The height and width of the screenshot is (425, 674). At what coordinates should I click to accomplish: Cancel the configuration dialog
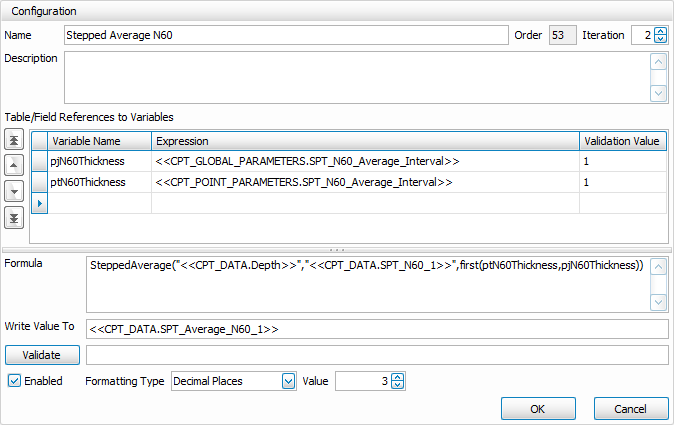[630, 408]
